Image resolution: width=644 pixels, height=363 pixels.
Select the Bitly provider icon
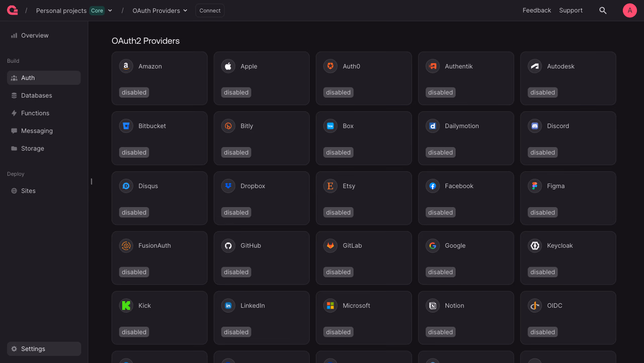click(228, 126)
